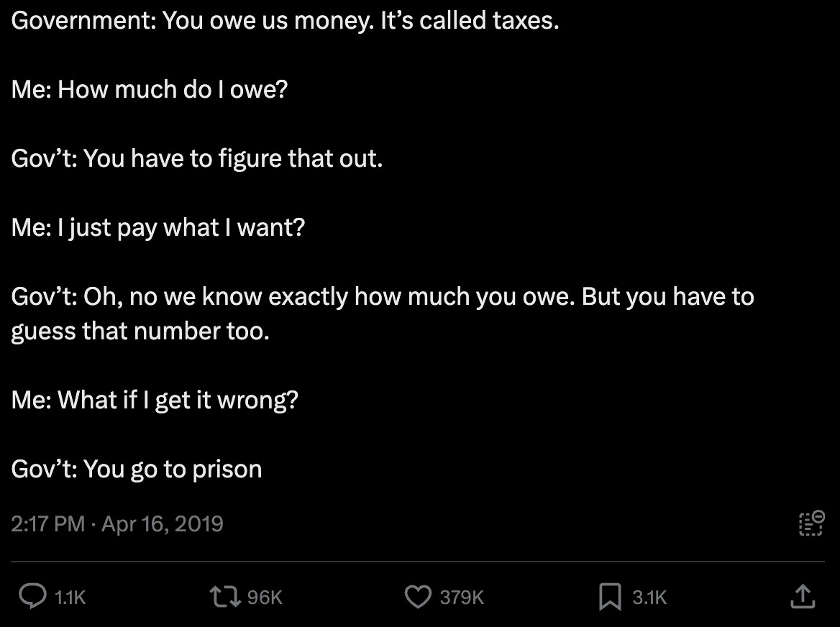Open the 2:17 PM timestamp link
The height and width of the screenshot is (627, 840).
47,523
